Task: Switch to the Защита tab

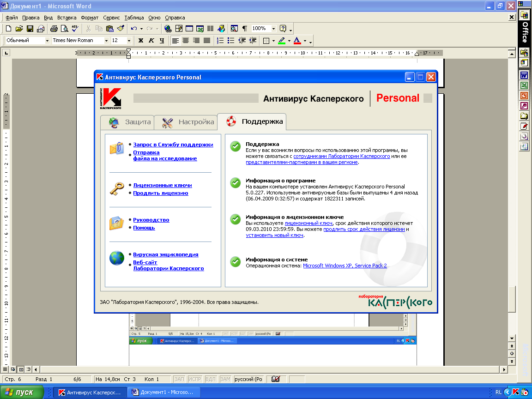Action: coord(127,122)
